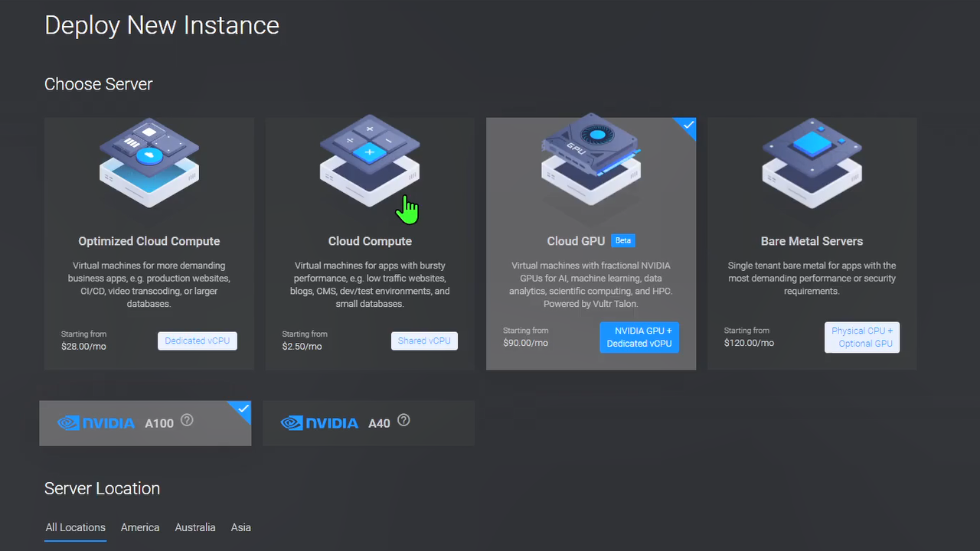
Task: Click the Beta badge next to Cloud GPU
Action: pyautogui.click(x=622, y=240)
